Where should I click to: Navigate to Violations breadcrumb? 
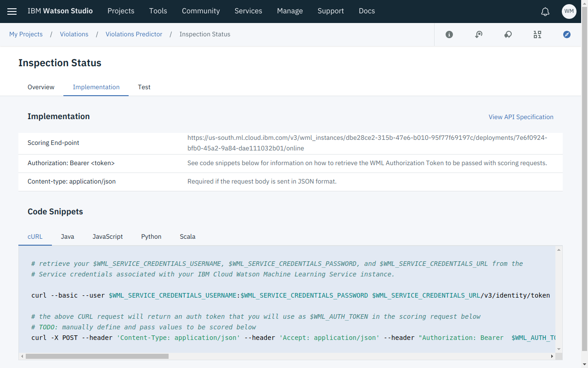tap(74, 34)
